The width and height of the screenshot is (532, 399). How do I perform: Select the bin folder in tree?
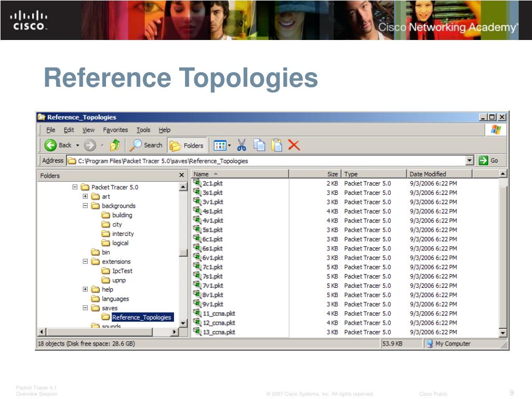pos(101,252)
